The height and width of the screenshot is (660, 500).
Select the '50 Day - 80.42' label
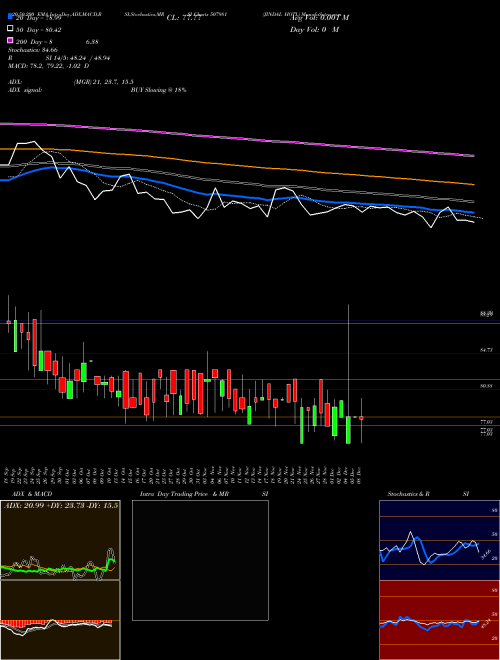38,29
